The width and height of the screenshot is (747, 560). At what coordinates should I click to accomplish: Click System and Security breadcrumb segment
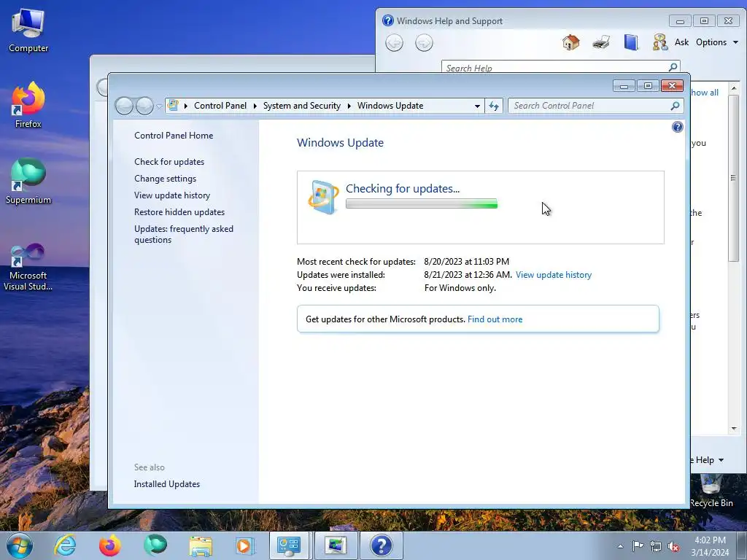pyautogui.click(x=301, y=106)
